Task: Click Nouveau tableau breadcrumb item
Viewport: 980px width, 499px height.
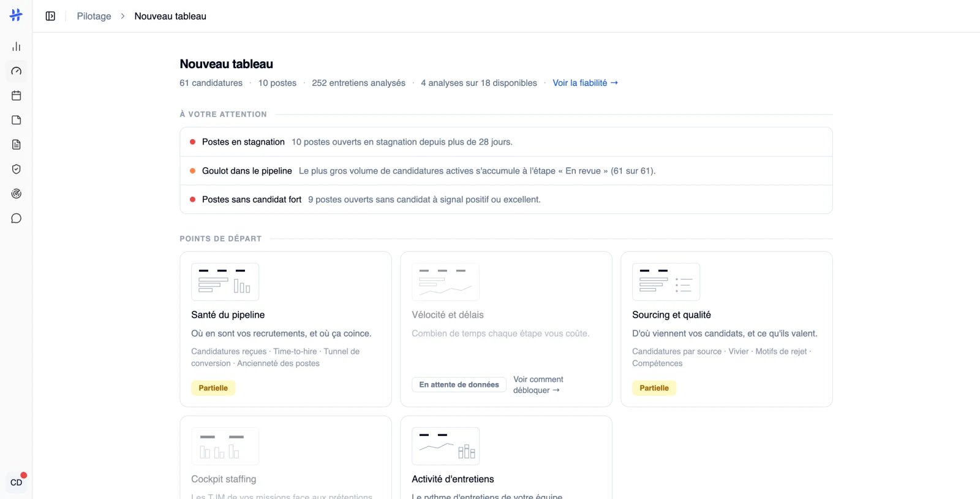Action: click(x=170, y=16)
